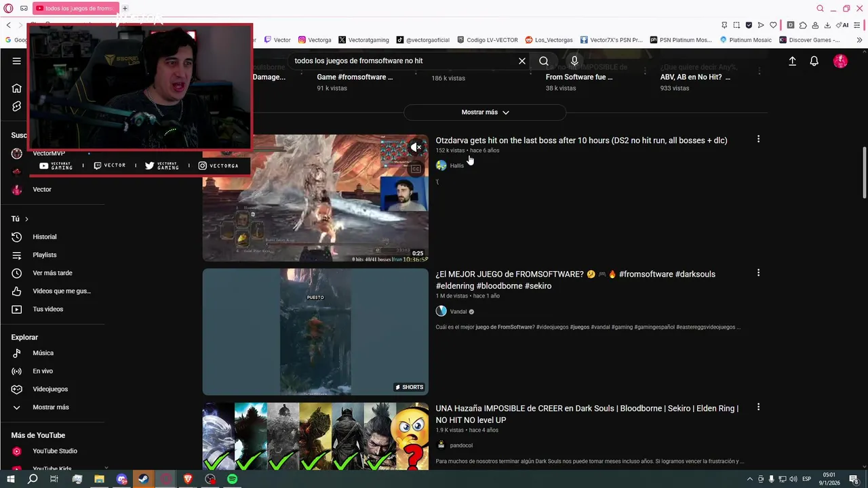Open the Codigo LV-VECTOR bookmark

click(488, 40)
